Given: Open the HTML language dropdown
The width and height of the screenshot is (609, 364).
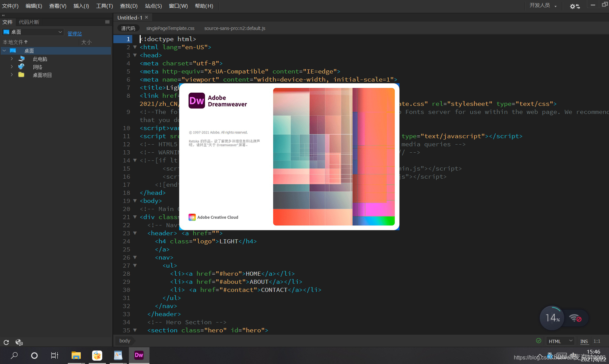Looking at the screenshot, I should 560,341.
